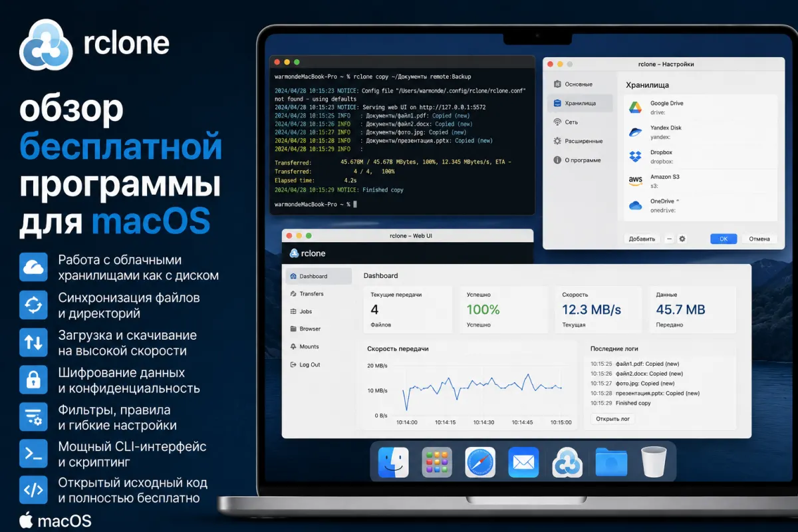Click the Browser folder icon in the Web UI sidebar
Image resolution: width=798 pixels, height=532 pixels.
(x=293, y=329)
